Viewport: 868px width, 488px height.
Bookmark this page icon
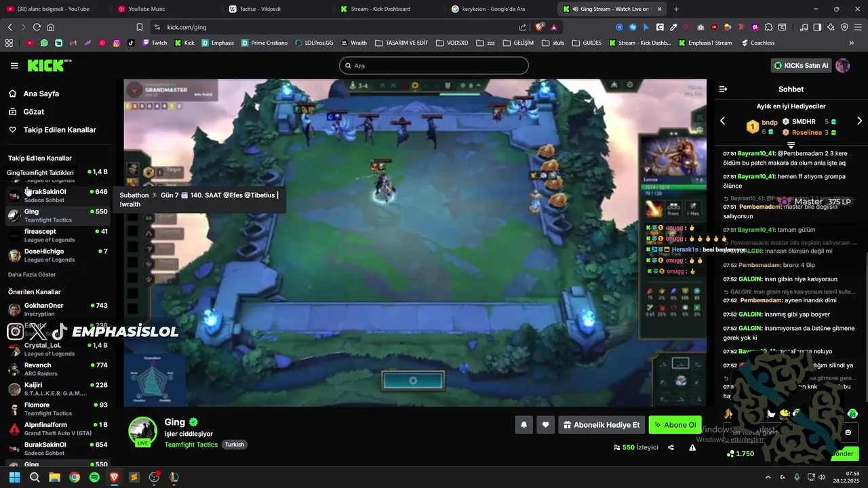tap(140, 27)
